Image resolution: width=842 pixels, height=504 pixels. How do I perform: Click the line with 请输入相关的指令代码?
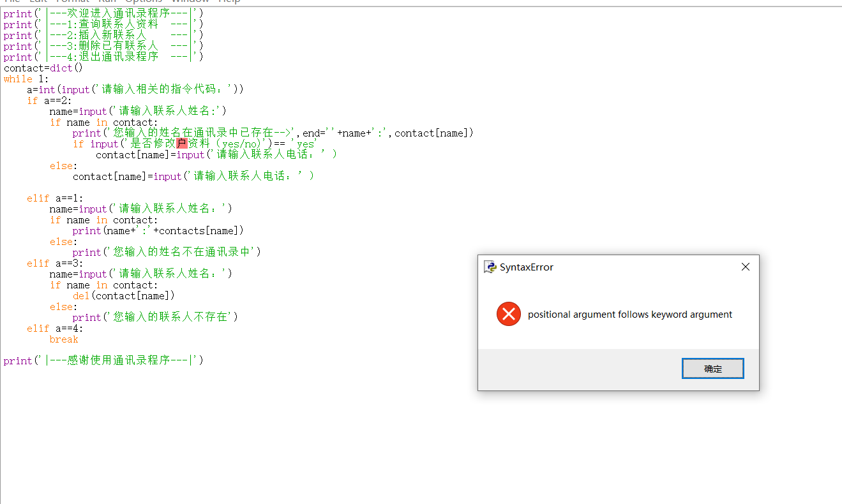[x=135, y=89]
